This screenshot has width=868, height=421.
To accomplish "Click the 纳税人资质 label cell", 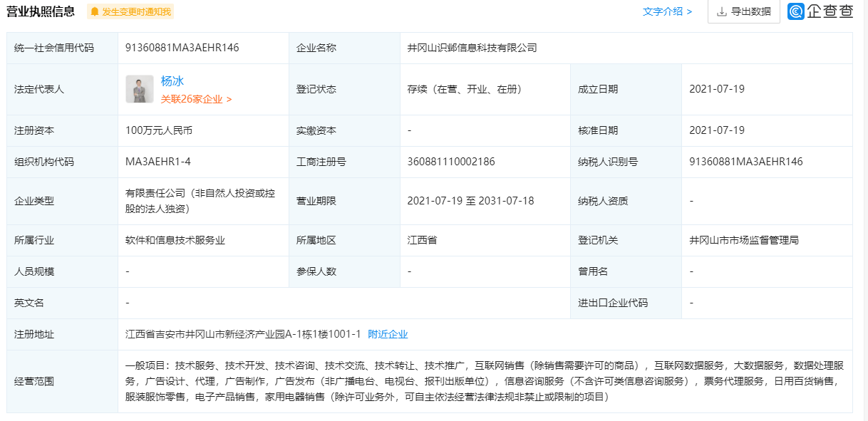I will (x=626, y=200).
